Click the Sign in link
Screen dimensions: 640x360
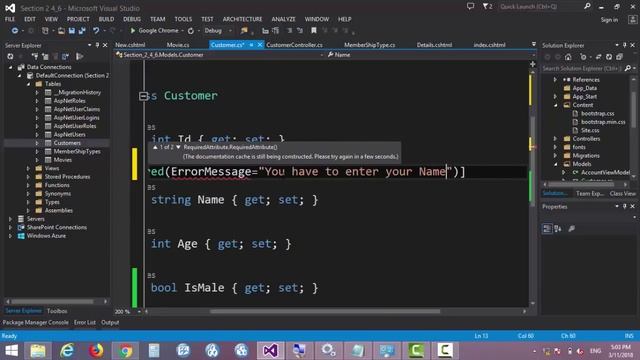point(609,20)
